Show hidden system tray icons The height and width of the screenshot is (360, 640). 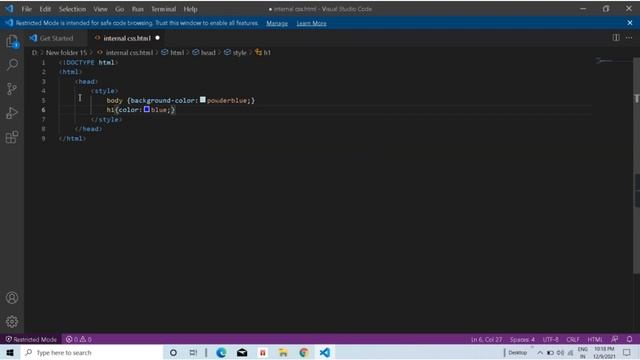coord(540,353)
